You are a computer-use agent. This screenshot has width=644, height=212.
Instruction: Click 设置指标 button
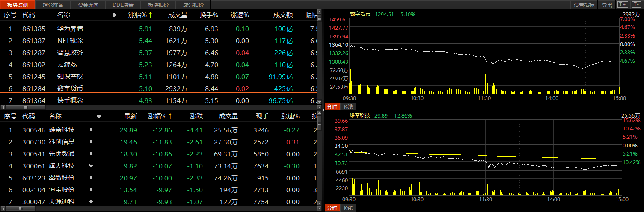pos(584,5)
